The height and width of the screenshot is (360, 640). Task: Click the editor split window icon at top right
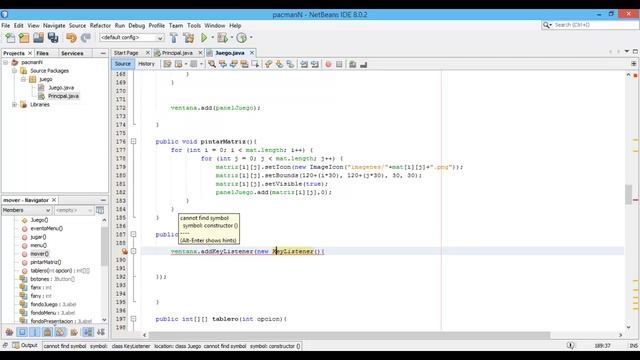click(633, 64)
